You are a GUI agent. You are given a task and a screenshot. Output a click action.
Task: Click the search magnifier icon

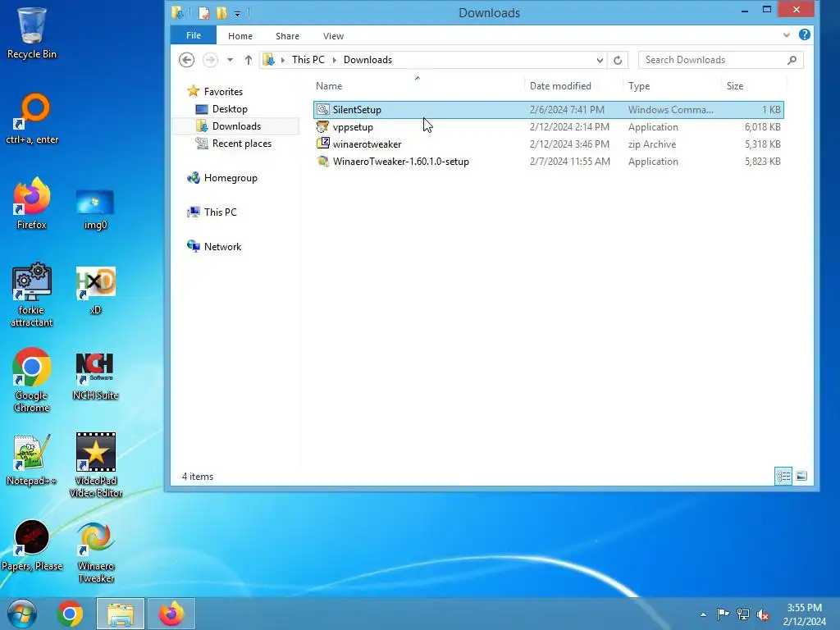(792, 60)
